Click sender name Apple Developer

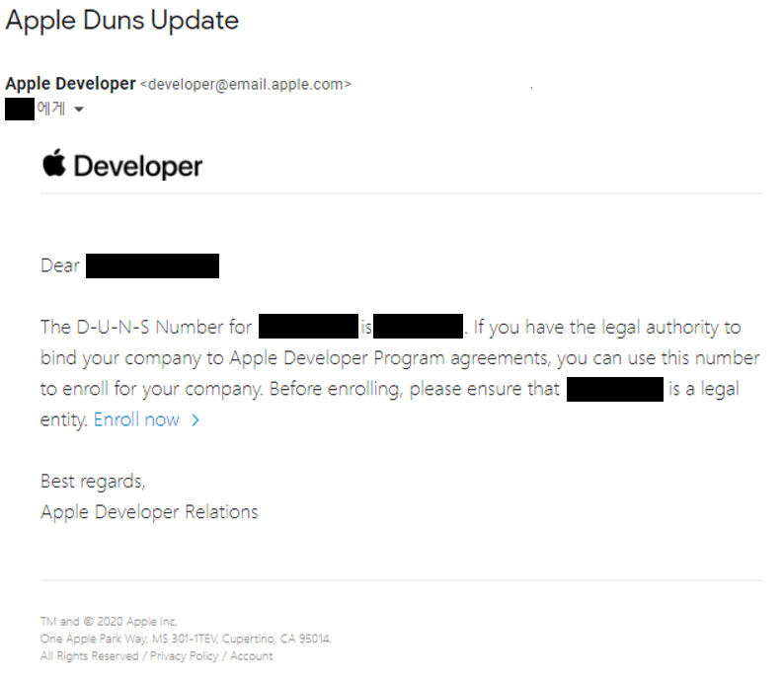click(70, 84)
